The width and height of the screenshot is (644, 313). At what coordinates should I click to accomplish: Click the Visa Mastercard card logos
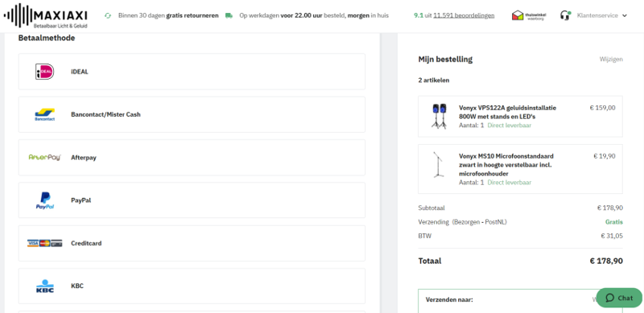click(x=44, y=243)
